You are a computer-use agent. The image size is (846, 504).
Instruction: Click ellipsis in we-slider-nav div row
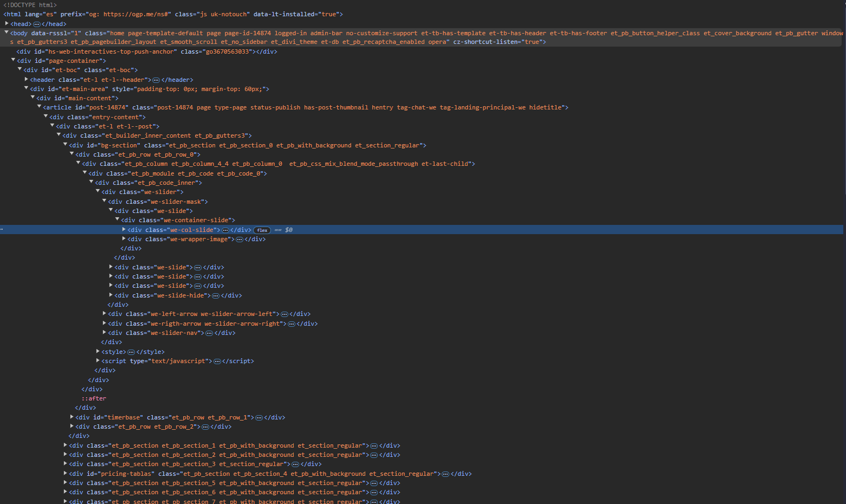coord(209,333)
